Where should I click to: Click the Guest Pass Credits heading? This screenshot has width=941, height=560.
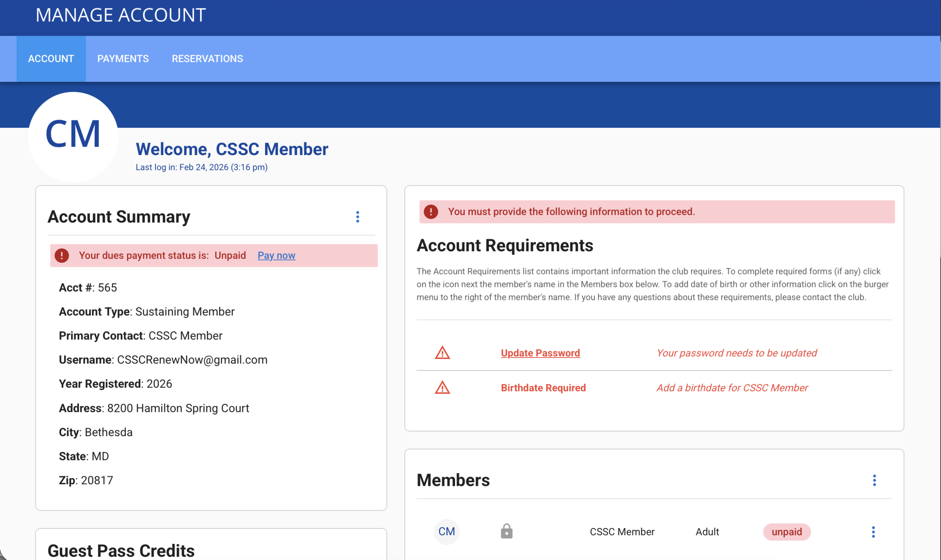point(121,550)
